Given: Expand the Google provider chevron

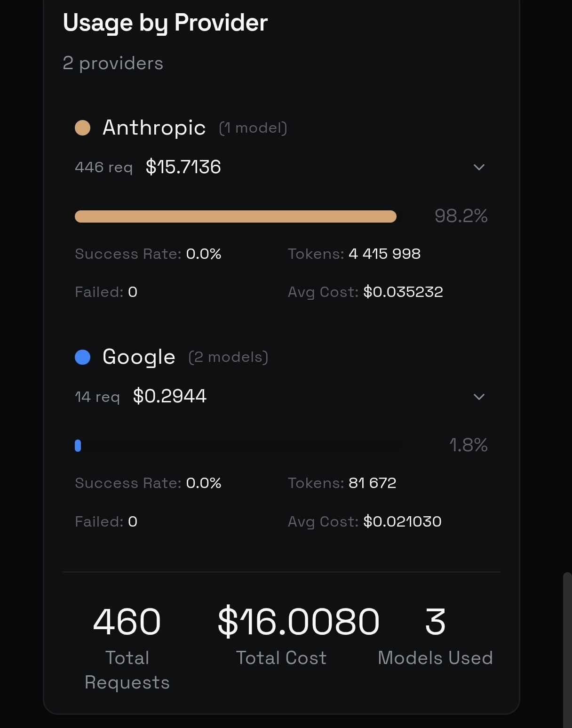Looking at the screenshot, I should [x=479, y=397].
